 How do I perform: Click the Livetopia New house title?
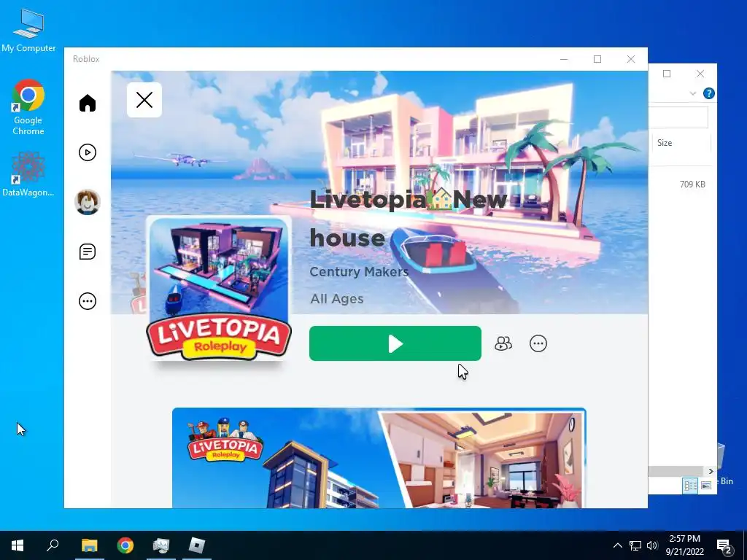[x=409, y=219]
